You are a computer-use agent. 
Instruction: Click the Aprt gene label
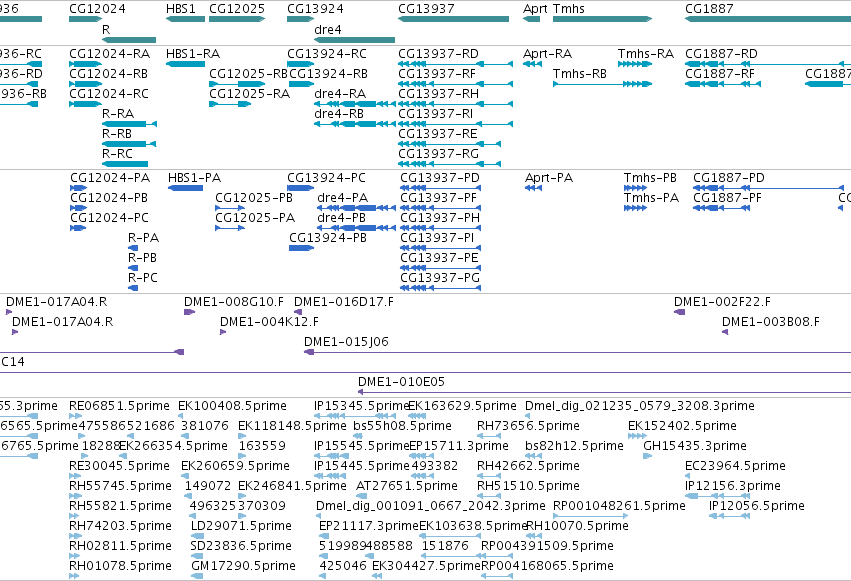click(535, 9)
